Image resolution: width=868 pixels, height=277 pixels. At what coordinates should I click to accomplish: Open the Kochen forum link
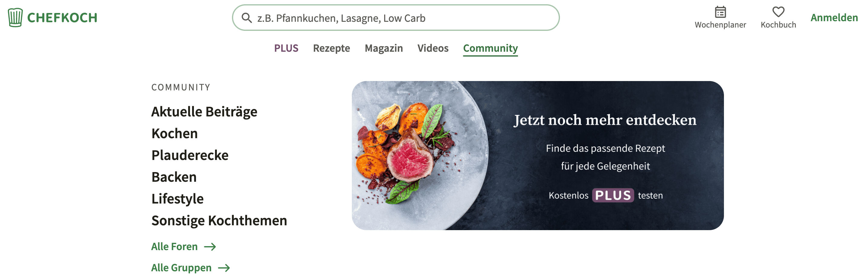(175, 134)
